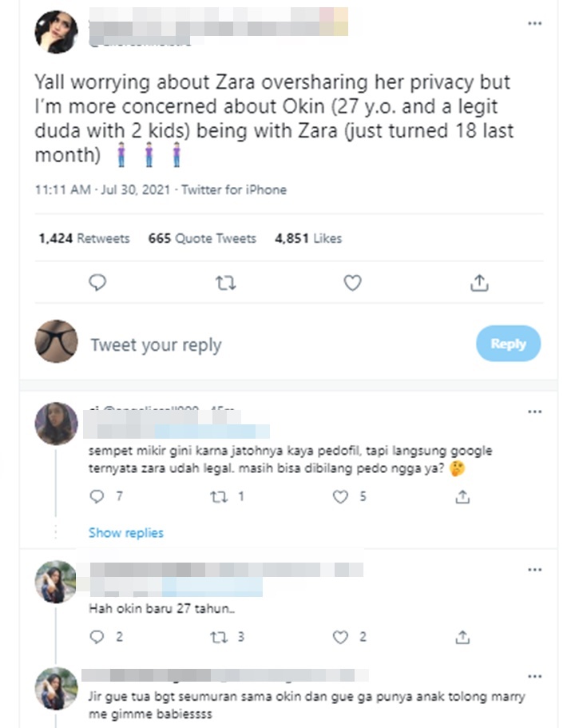Like the main tweet with the heart icon
Screen dimensions: 575x728
pyautogui.click(x=352, y=282)
